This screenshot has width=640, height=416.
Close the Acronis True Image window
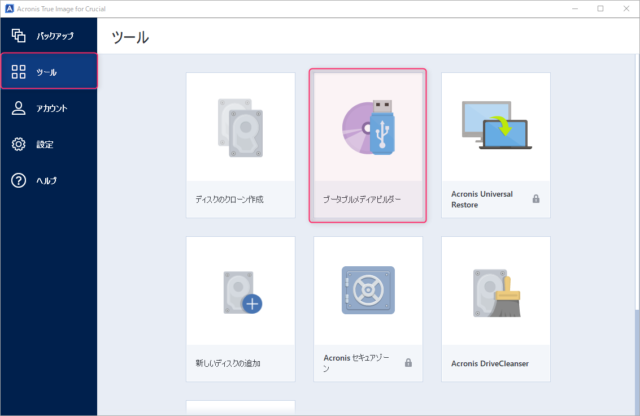626,9
